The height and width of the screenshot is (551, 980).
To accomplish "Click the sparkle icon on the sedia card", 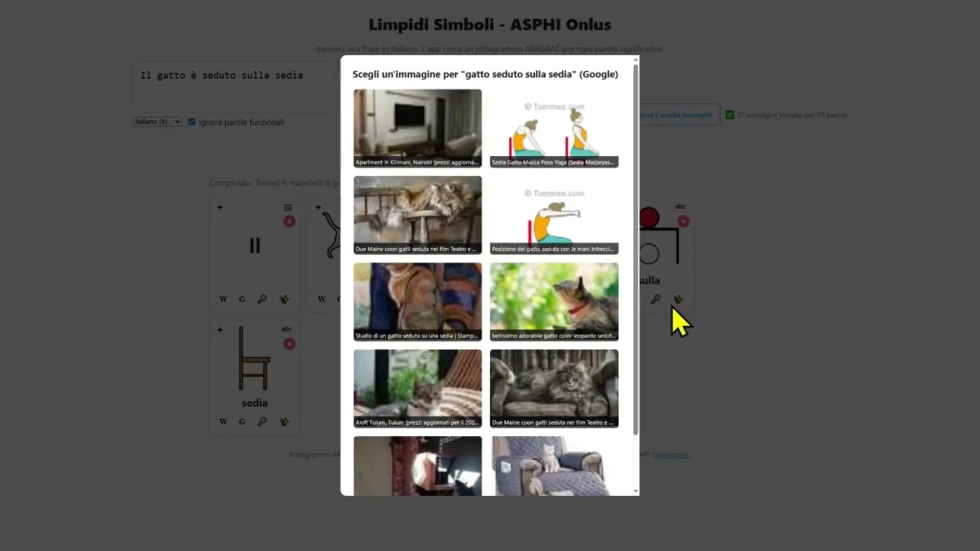I will coord(284,422).
